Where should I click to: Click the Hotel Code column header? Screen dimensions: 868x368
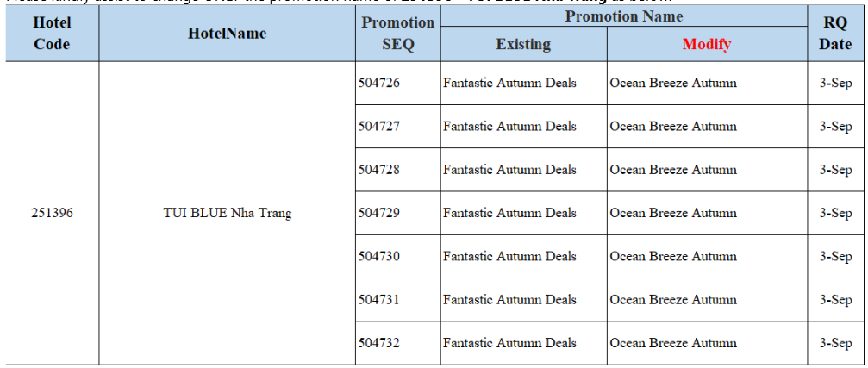click(52, 34)
